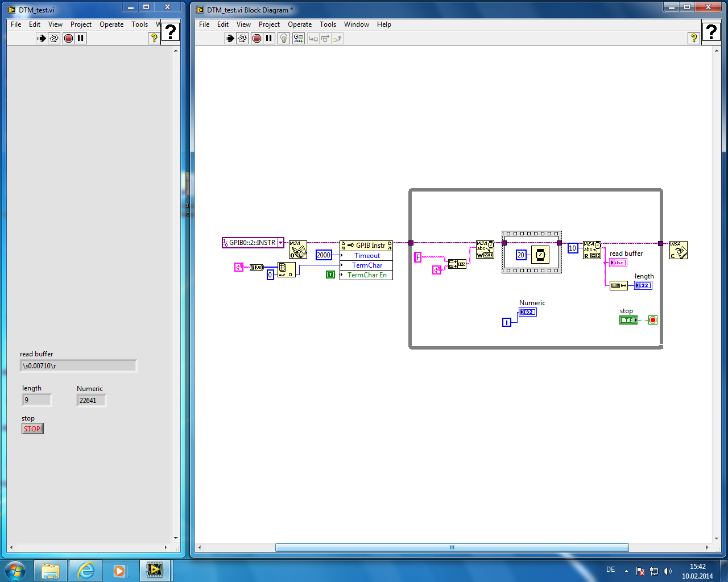Select the VISA Read node in the loop
The height and width of the screenshot is (582, 728).
click(592, 250)
